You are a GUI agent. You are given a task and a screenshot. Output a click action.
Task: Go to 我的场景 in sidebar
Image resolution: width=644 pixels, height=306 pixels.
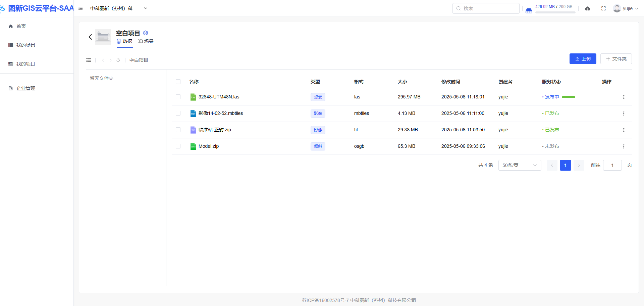tap(26, 45)
